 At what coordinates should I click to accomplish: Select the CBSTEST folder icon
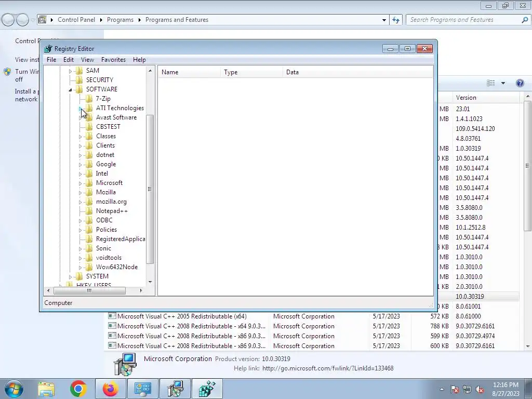[89, 127]
